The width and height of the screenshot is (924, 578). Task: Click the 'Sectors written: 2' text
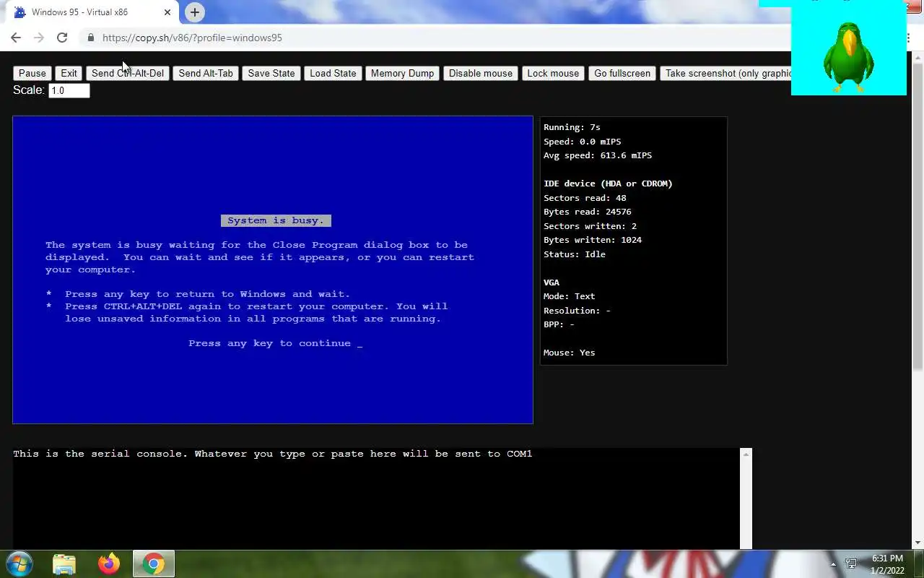click(x=590, y=226)
